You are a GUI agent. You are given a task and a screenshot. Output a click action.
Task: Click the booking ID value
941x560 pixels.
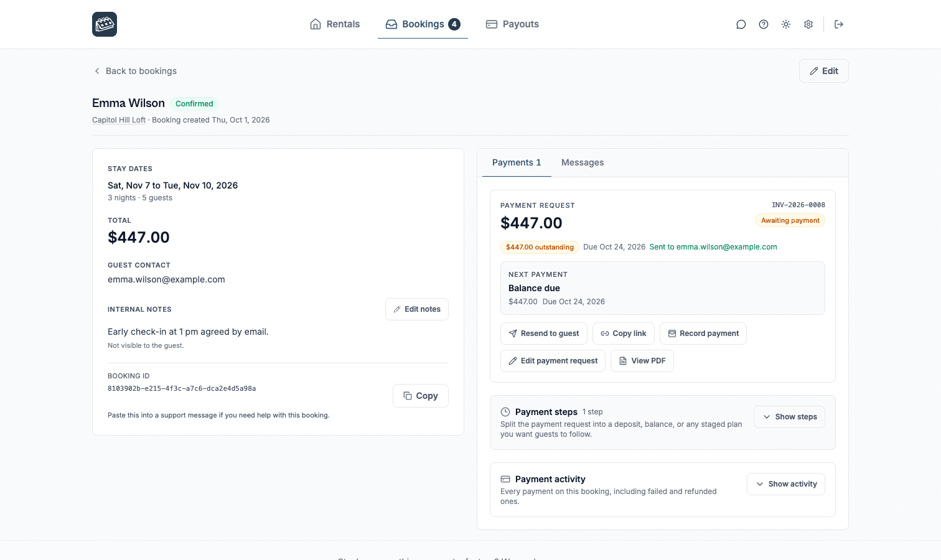pos(182,388)
